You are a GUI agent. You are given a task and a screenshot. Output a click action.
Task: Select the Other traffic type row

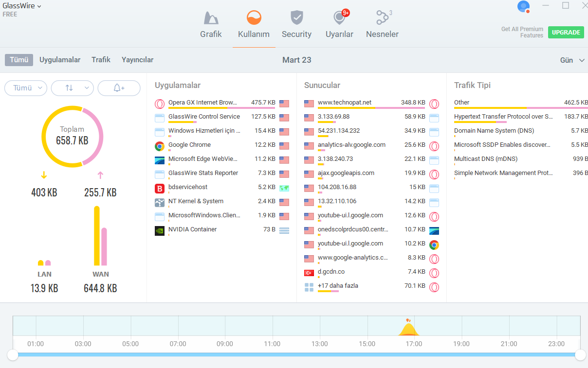520,103
